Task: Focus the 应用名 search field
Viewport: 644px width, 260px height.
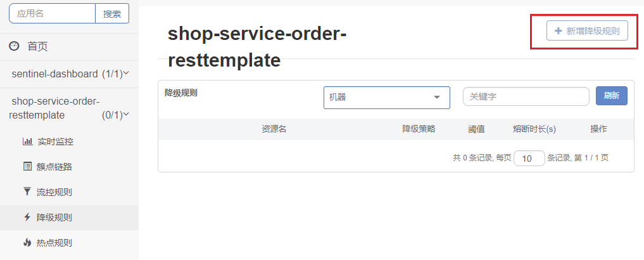Action: click(52, 13)
